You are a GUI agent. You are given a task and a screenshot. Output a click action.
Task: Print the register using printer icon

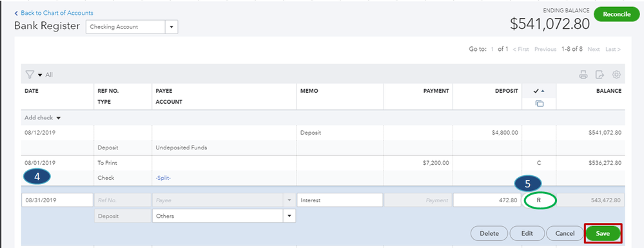point(583,75)
